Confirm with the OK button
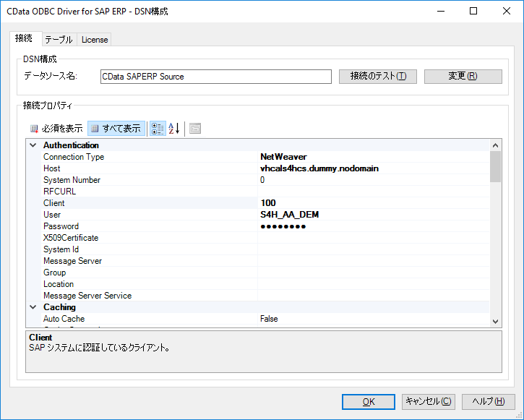This screenshot has width=524, height=420. pyautogui.click(x=369, y=402)
